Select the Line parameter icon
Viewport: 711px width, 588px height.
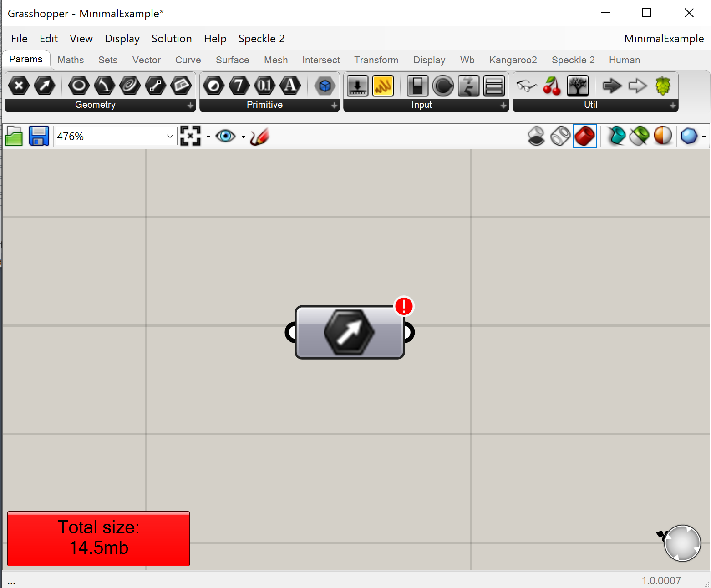point(155,86)
